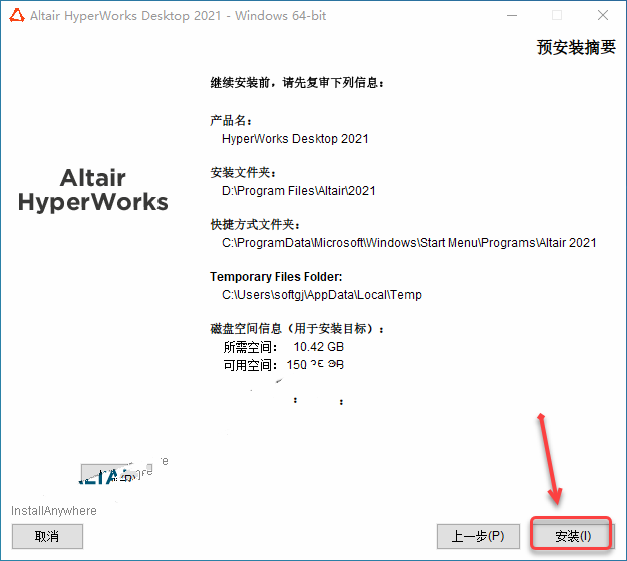Click the 安装文件夹 label

click(243, 172)
